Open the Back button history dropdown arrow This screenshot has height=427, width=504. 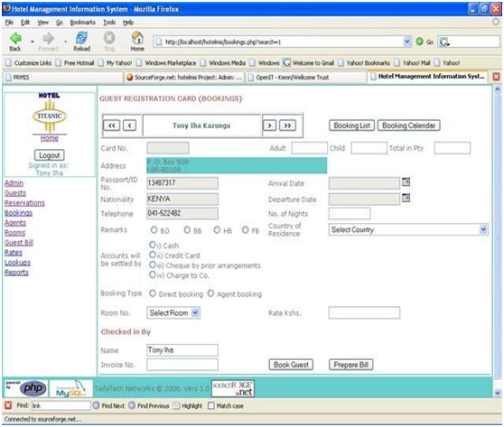tap(33, 42)
